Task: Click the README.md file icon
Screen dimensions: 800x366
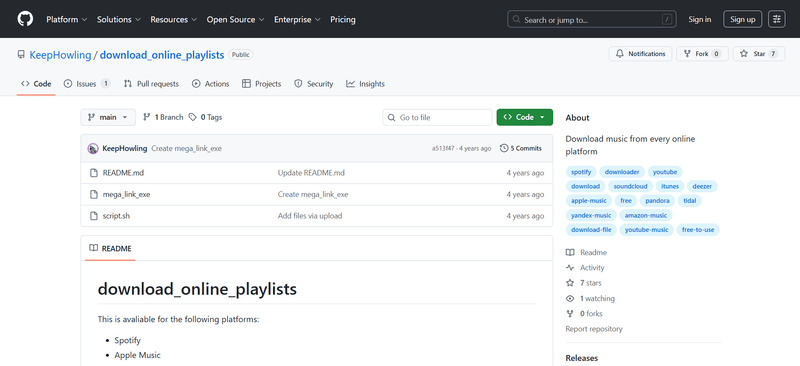Action: pyautogui.click(x=93, y=173)
